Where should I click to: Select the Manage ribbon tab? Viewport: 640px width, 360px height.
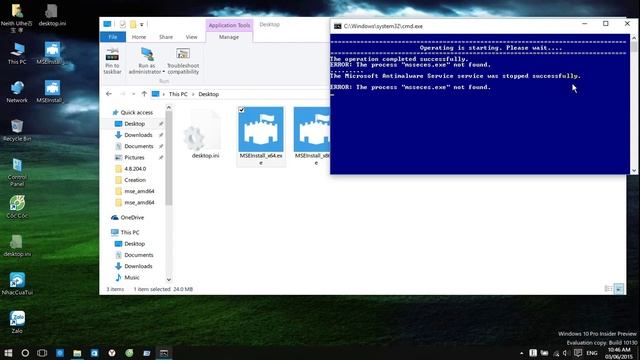[x=229, y=37]
